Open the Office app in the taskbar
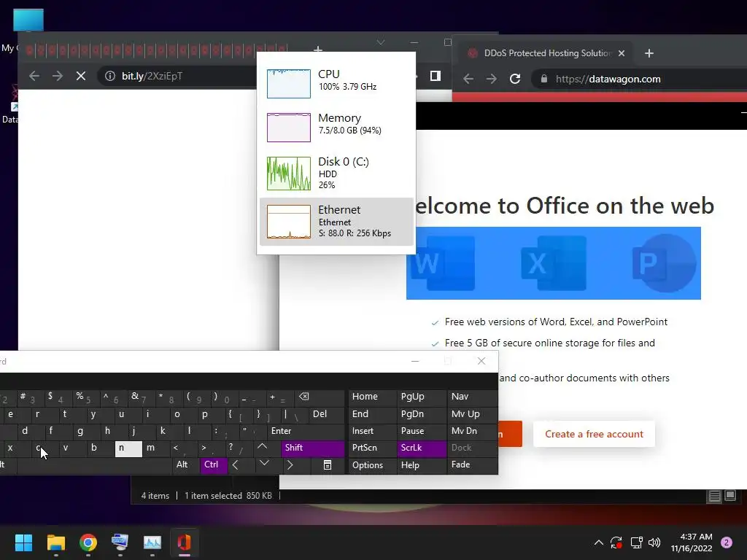The image size is (747, 560). click(185, 542)
